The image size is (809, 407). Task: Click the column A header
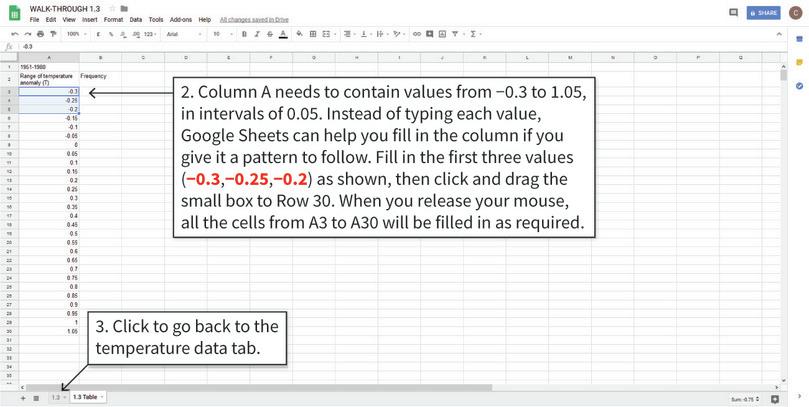coord(49,58)
